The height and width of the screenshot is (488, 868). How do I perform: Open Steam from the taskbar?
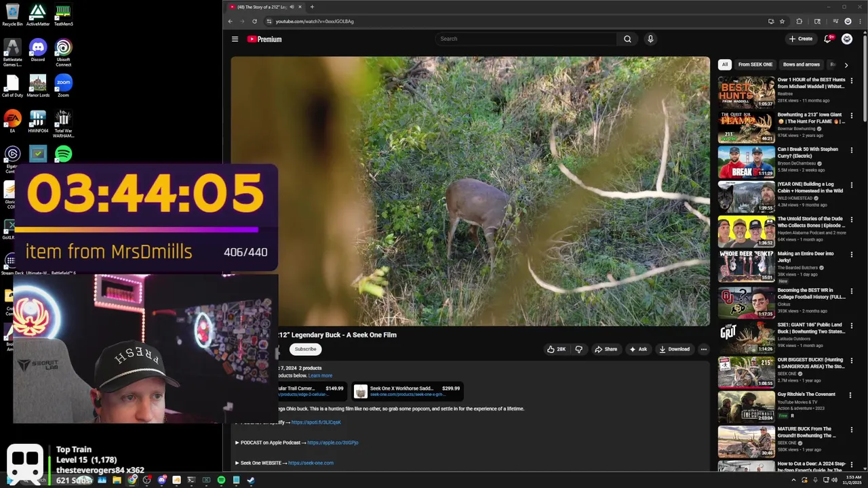[x=251, y=480]
